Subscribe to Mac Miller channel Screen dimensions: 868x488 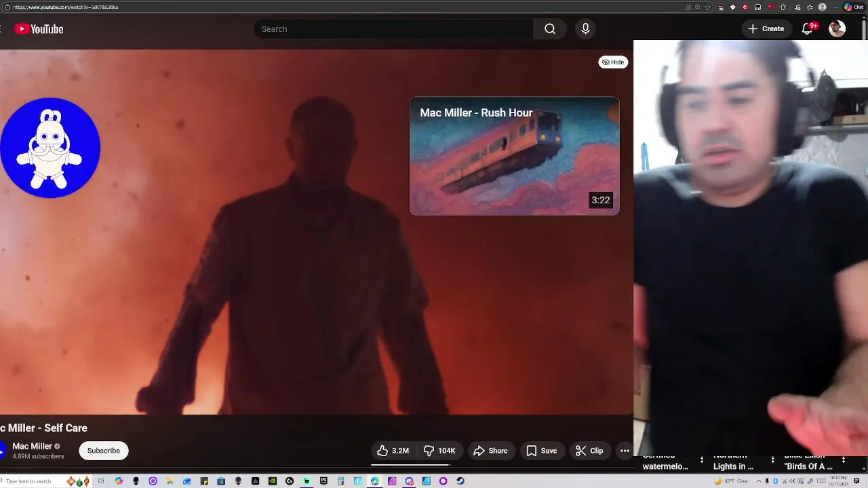(103, 451)
